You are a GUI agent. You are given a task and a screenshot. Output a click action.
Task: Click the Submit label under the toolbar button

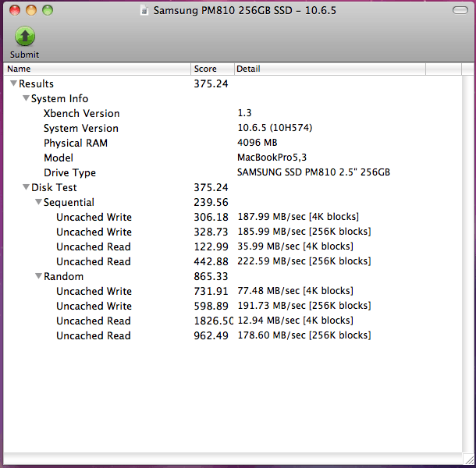click(x=24, y=55)
